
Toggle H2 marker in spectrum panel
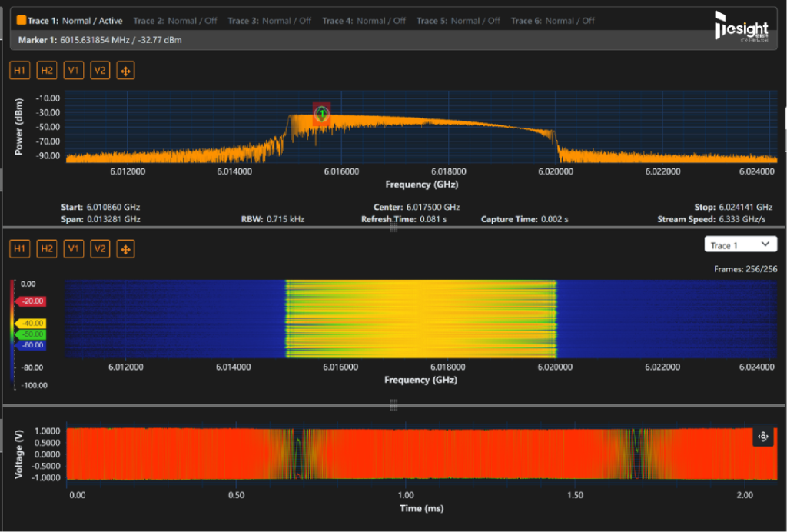(x=47, y=71)
